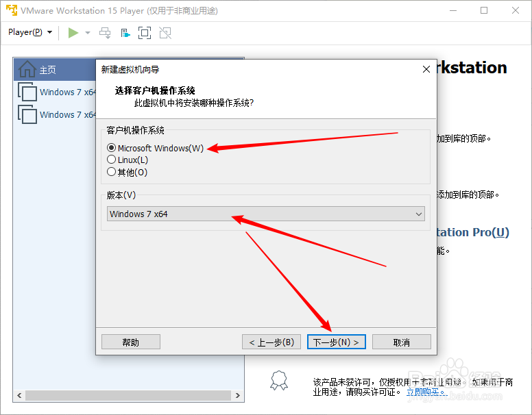Image resolution: width=532 pixels, height=415 pixels.
Task: Click the home house icon in the library
Action: 27,69
